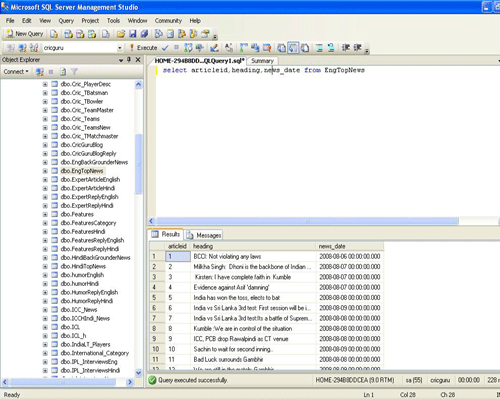Select dbo.International_Category table
500x400 pixels.
(95, 353)
